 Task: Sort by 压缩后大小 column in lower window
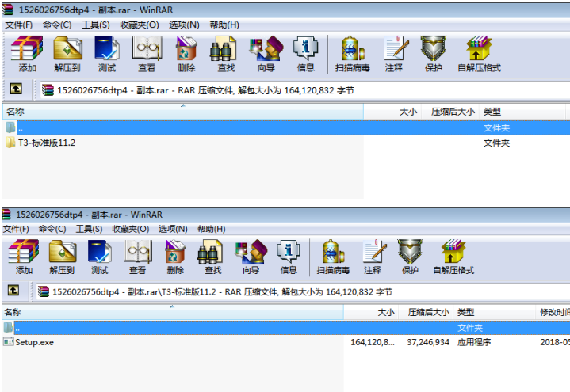click(x=426, y=312)
